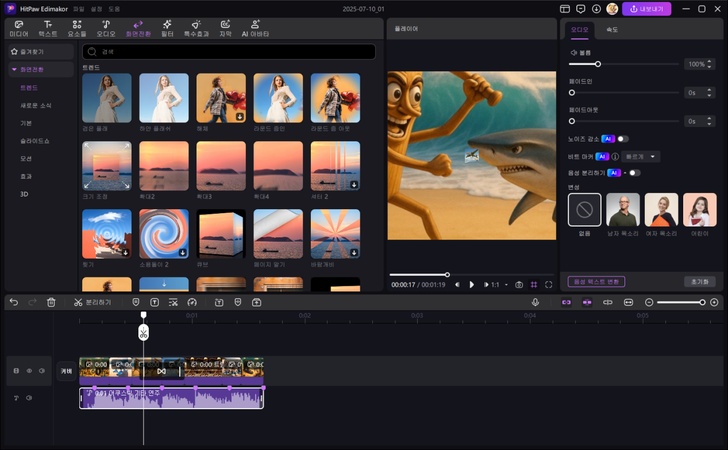728x450 pixels.
Task: Click the download arrow on 해체 transition thumbnail
Action: [x=240, y=117]
